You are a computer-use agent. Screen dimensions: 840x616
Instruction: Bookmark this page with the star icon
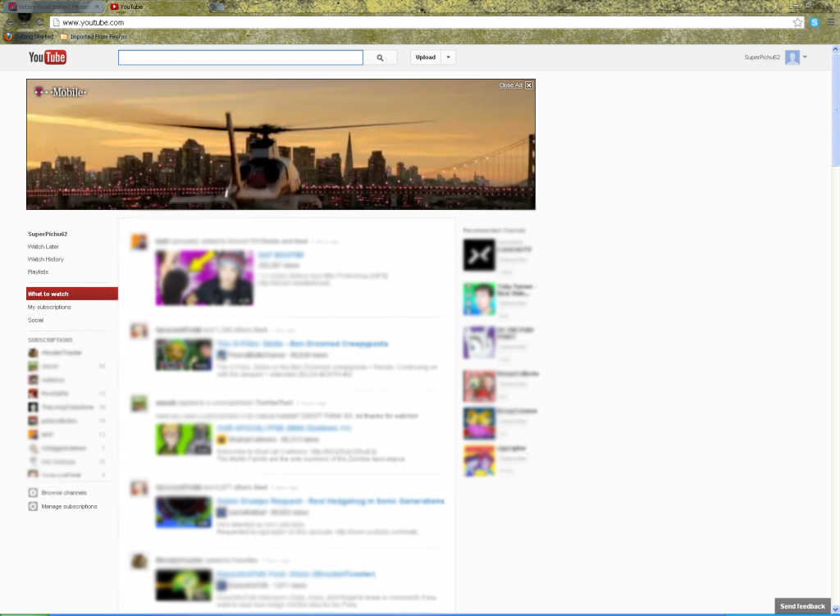click(x=797, y=22)
